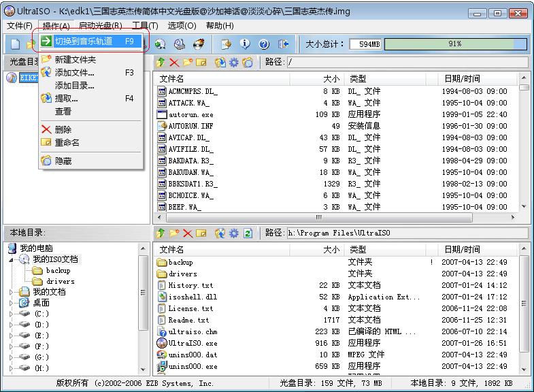Choose 提取... from the open menu

point(66,99)
